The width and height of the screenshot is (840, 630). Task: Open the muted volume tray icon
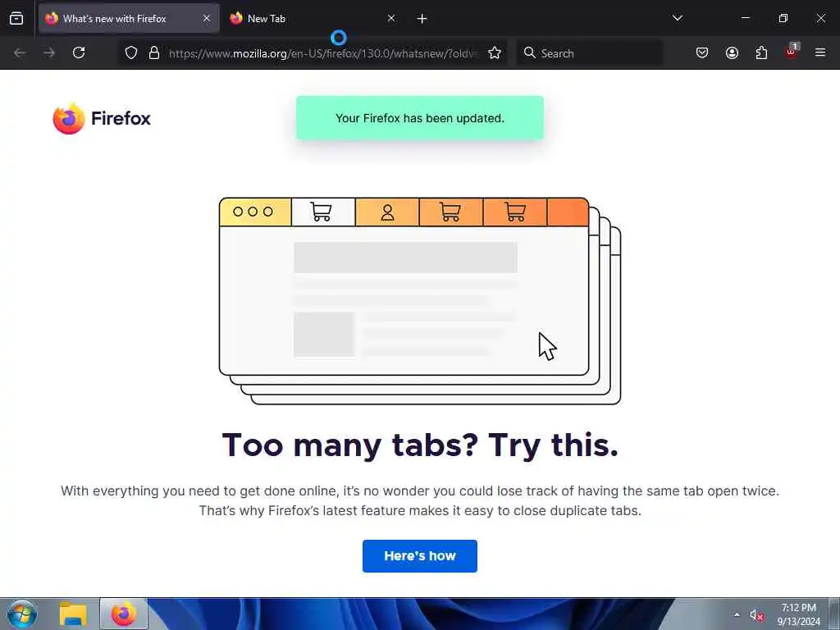click(x=756, y=615)
